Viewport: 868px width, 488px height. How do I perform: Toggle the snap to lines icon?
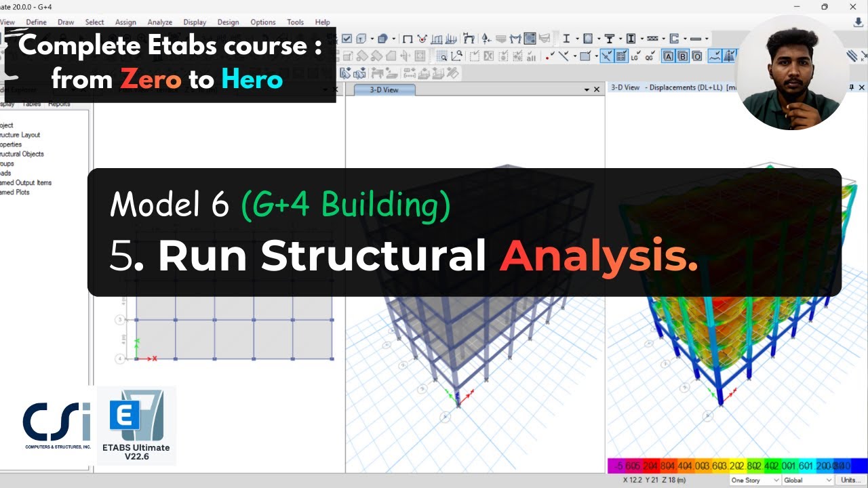pos(564,56)
